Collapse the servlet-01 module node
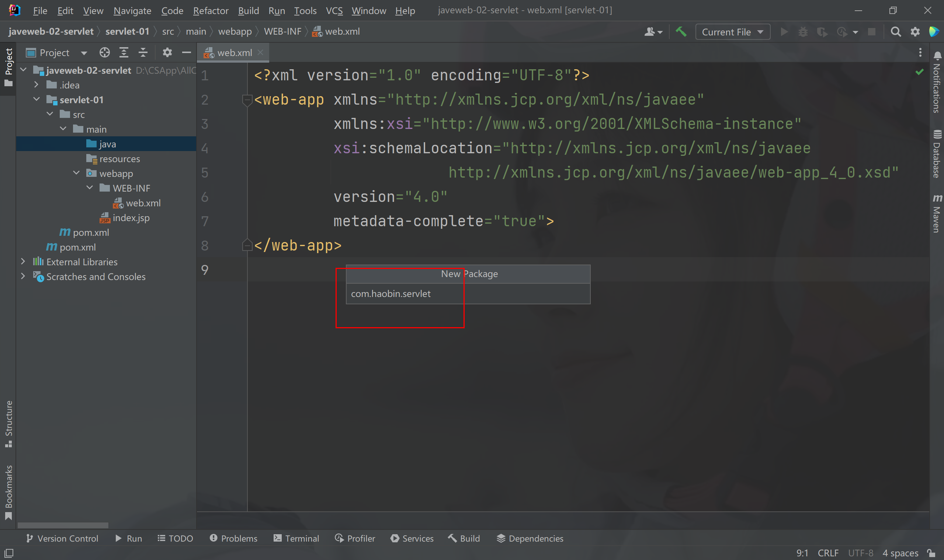944x560 pixels. 37,99
